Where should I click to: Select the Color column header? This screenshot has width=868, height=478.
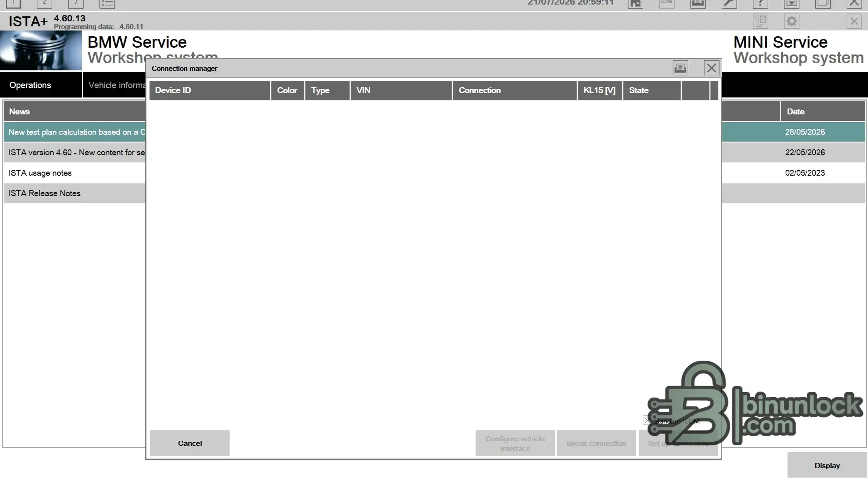(288, 90)
